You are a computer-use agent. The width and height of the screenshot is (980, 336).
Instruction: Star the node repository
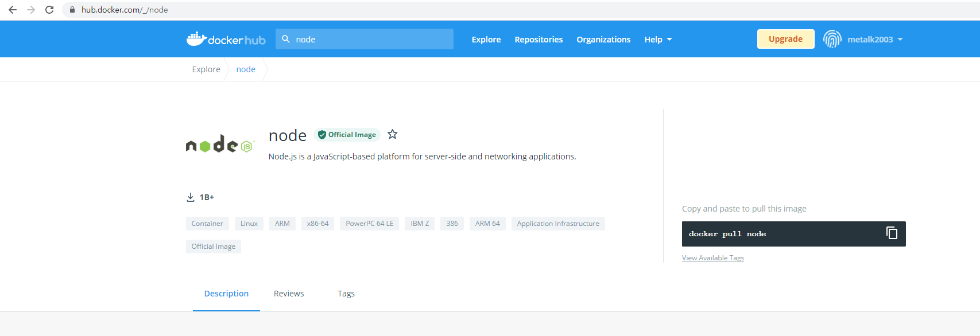tap(393, 134)
